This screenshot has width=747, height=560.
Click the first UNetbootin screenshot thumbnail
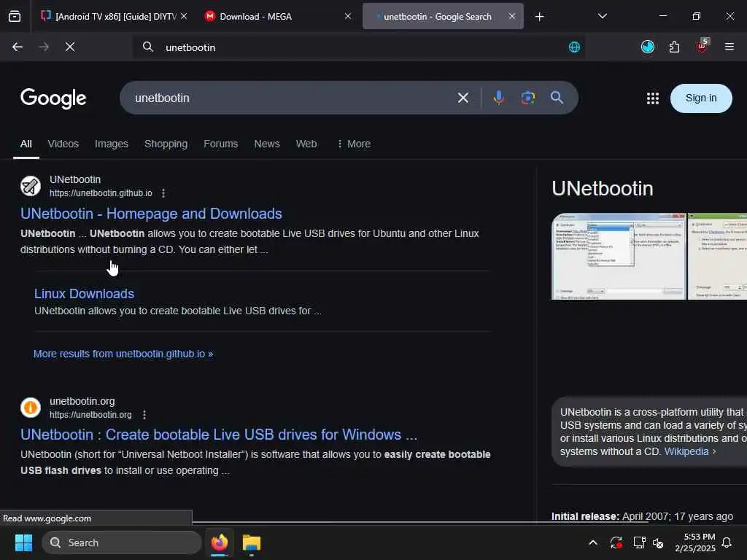pyautogui.click(x=619, y=256)
